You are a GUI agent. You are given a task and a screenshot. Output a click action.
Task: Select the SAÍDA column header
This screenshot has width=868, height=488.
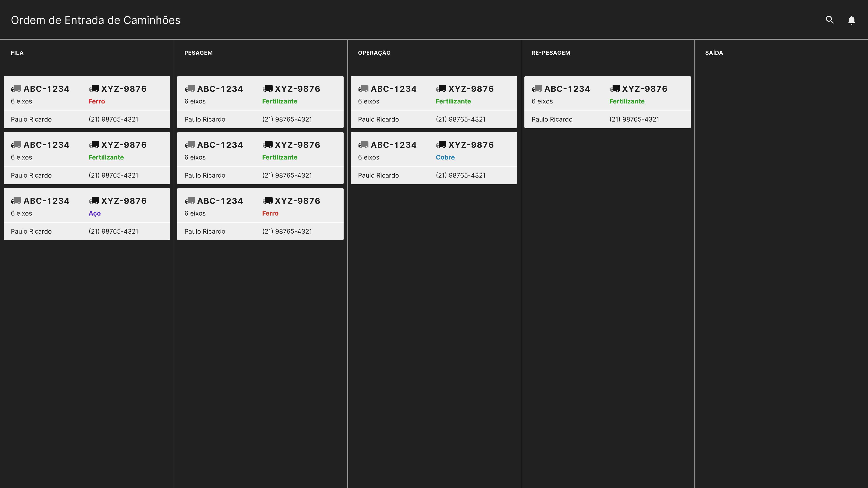tap(714, 53)
